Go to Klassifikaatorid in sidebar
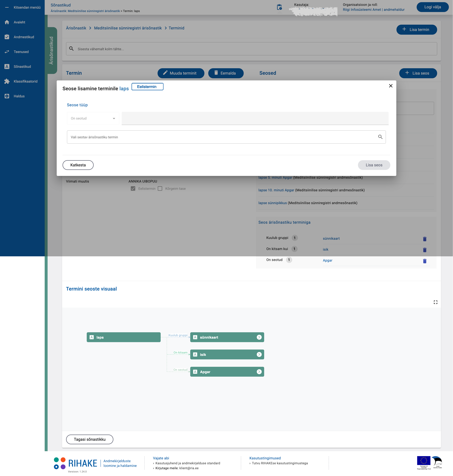Screen dimensions: 453x476 pos(25,81)
